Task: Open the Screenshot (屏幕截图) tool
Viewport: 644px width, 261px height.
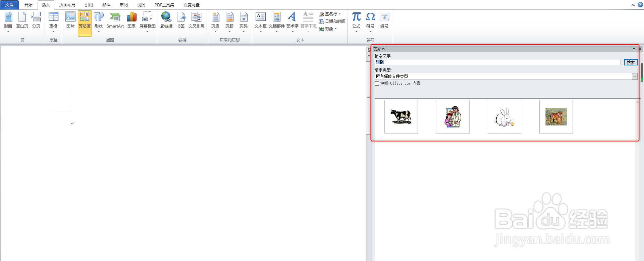Action: pyautogui.click(x=147, y=22)
